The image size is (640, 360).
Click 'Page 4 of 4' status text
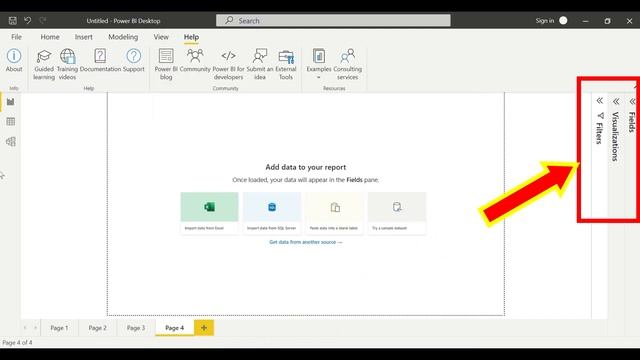click(x=17, y=342)
